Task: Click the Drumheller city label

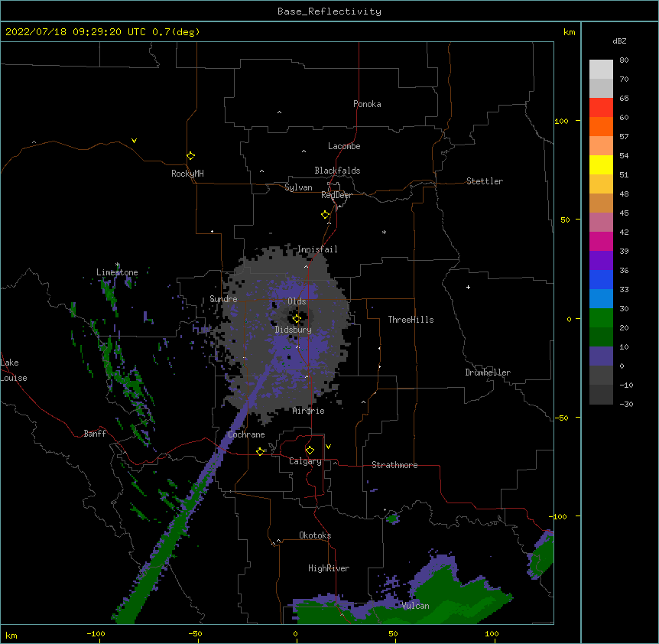Action: [488, 372]
